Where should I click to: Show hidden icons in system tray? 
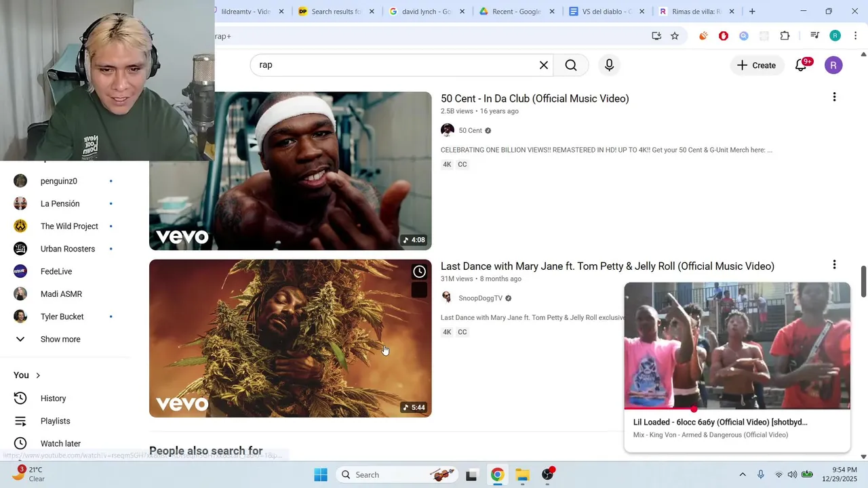click(x=743, y=474)
